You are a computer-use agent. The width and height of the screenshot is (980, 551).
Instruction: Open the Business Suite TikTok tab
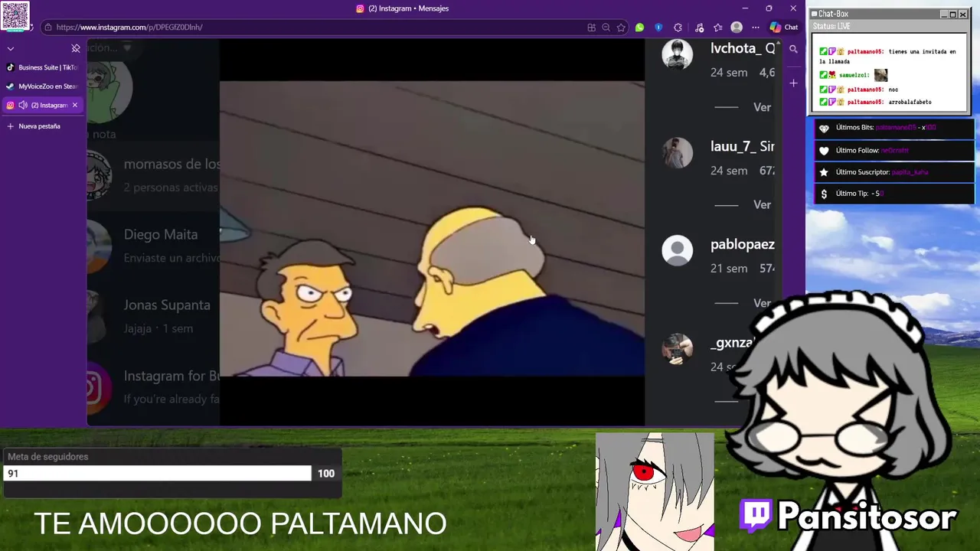click(x=44, y=67)
